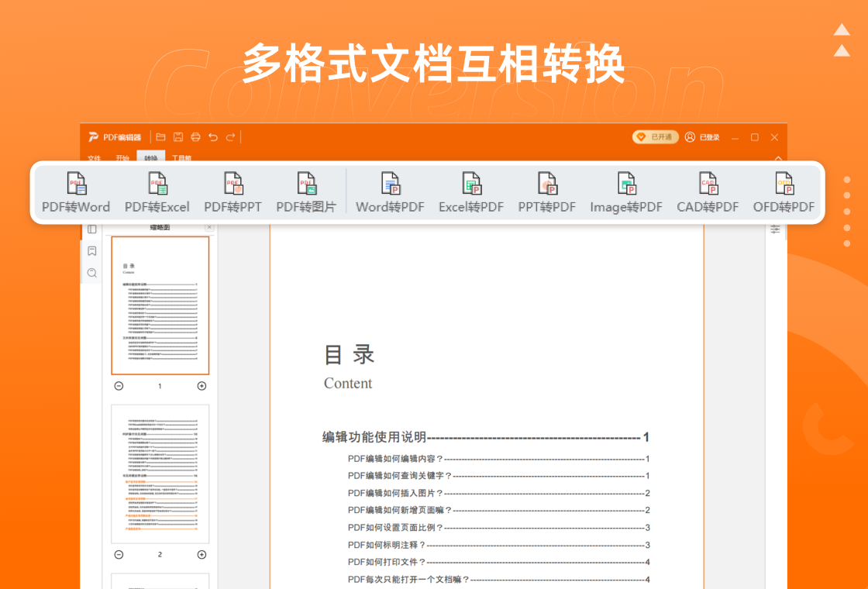Select the Word转PDF tool
The image size is (868, 589).
[x=391, y=192]
